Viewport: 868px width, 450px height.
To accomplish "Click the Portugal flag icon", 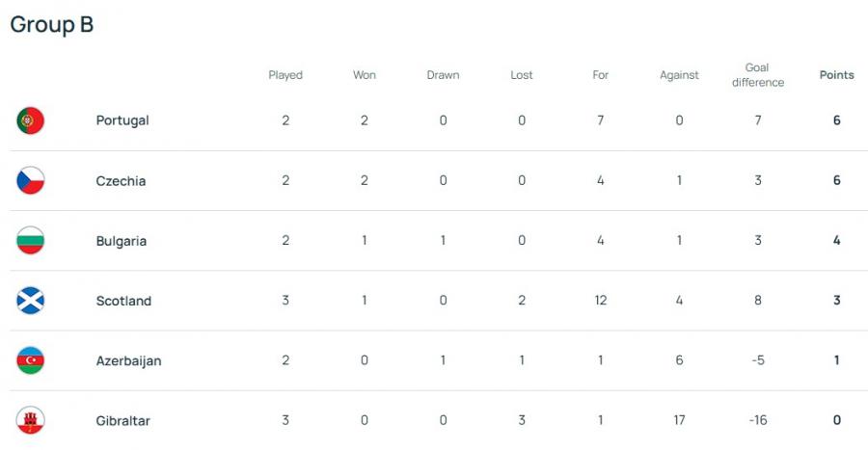I will pyautogui.click(x=31, y=120).
